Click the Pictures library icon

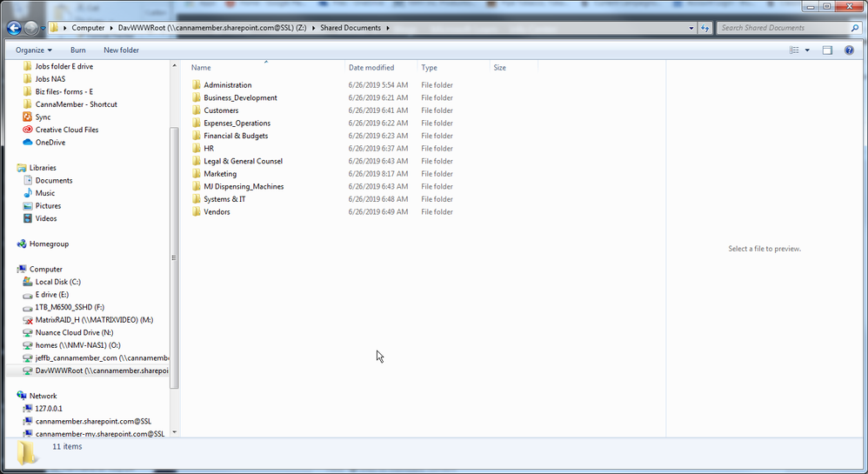[27, 206]
